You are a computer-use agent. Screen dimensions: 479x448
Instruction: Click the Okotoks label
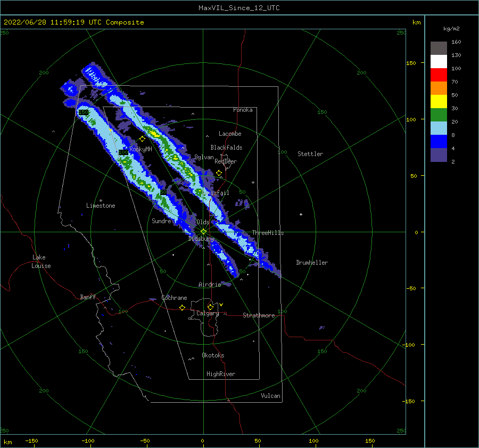coord(213,356)
